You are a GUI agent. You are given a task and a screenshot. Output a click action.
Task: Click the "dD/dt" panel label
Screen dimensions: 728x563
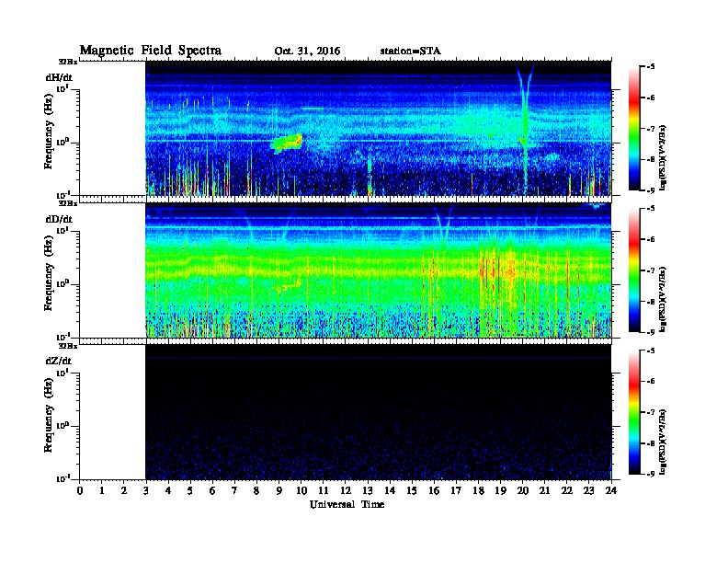[x=59, y=219]
